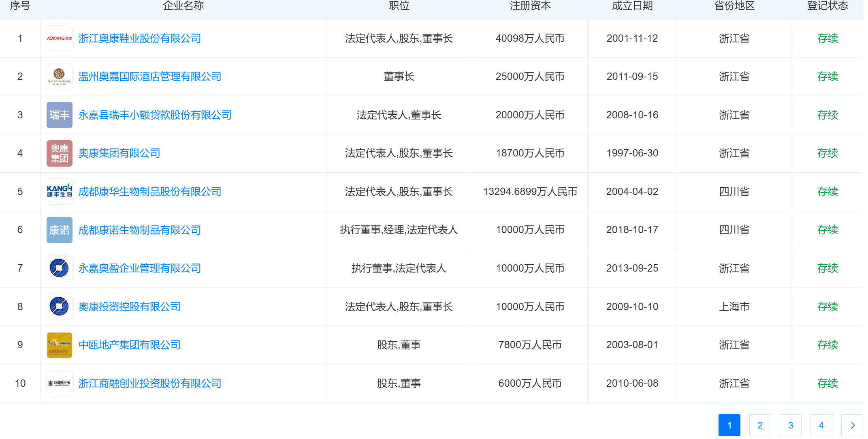The image size is (868, 439).
Task: Click the 浙江商融创投 logo icon
Action: (59, 383)
